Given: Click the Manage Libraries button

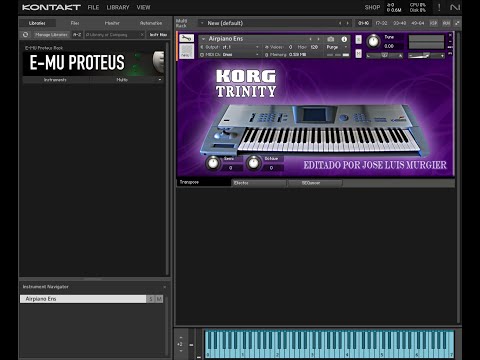Looking at the screenshot, I should [x=51, y=34].
